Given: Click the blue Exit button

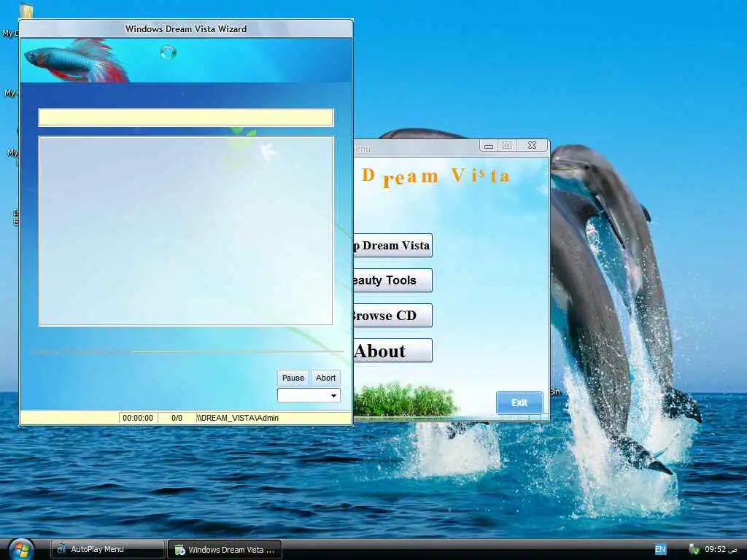Looking at the screenshot, I should tap(519, 402).
